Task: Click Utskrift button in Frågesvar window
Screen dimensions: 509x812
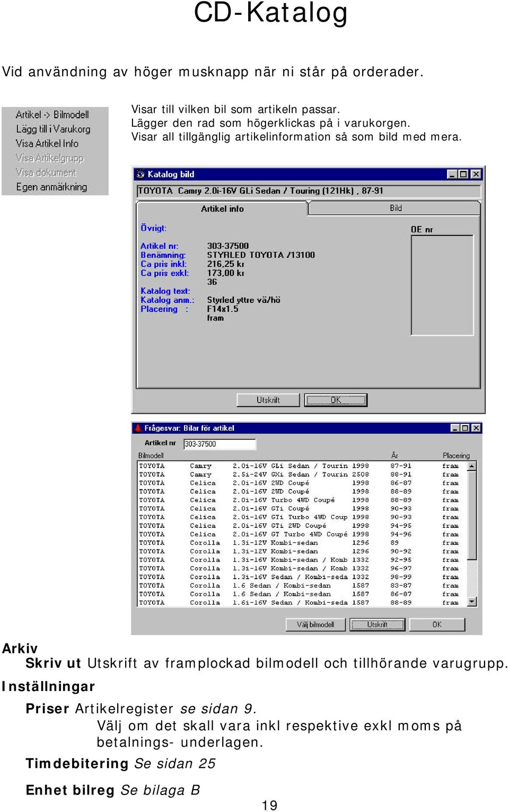Action: click(x=378, y=624)
